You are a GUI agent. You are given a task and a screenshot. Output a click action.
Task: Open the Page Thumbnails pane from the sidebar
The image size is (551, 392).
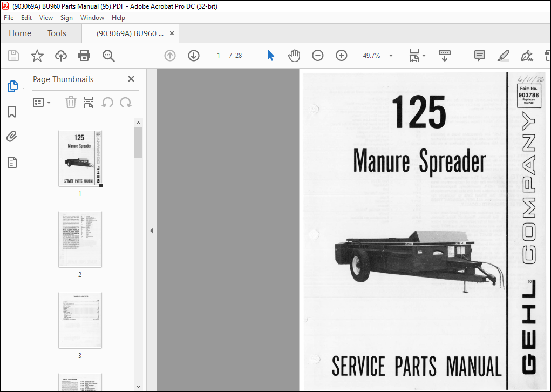point(12,86)
